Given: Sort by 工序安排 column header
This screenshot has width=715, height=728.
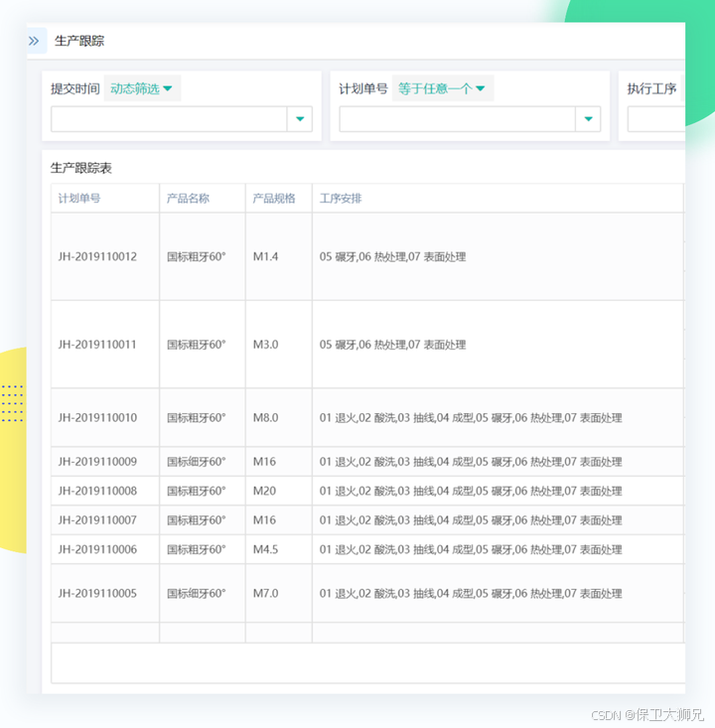Looking at the screenshot, I should click(341, 199).
